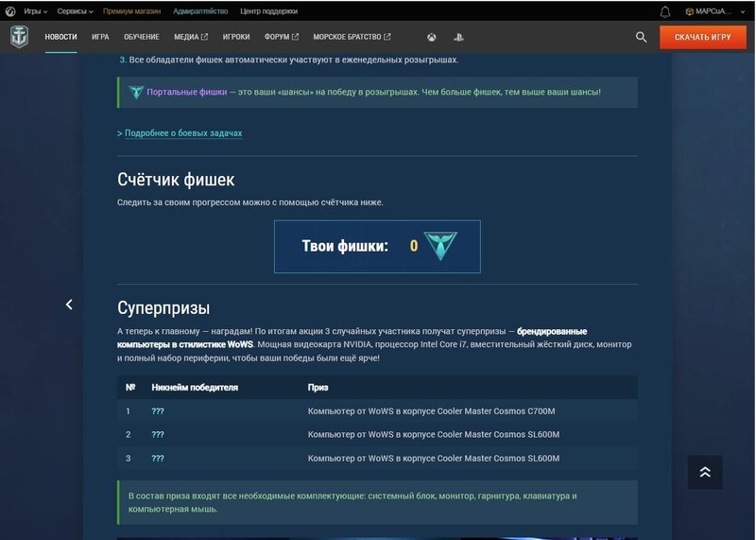Expand the Игры dropdown
Screen dimensions: 756x540
pyautogui.click(x=35, y=11)
